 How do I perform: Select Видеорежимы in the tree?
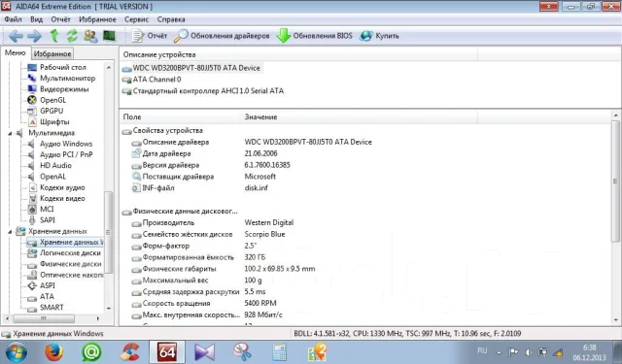[x=64, y=89]
